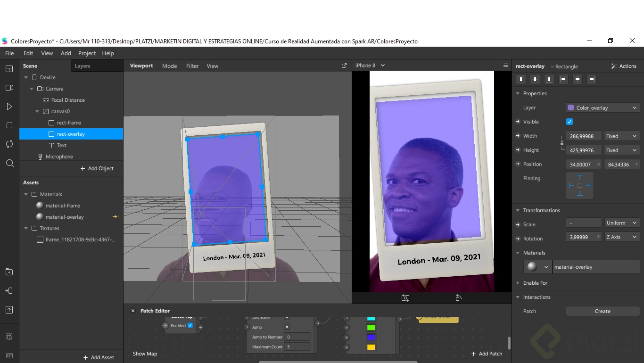Click the video camera icon in left toolbar
This screenshot has height=363, width=644.
tap(9, 88)
